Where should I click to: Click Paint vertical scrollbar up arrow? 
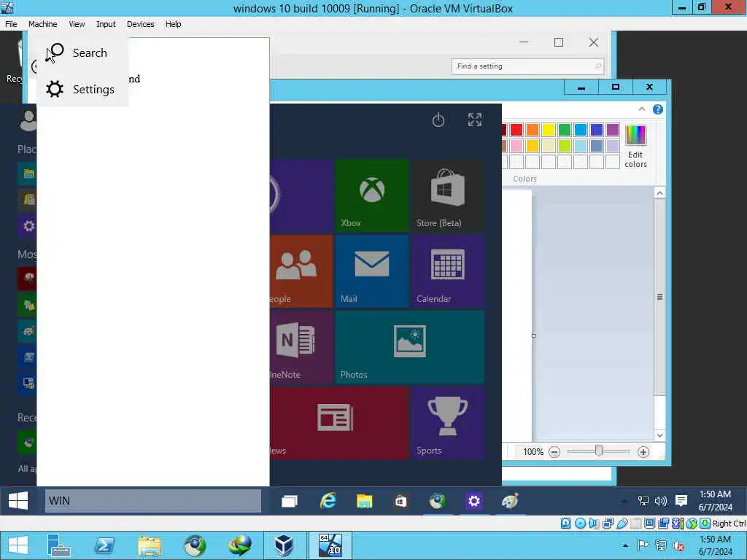[x=659, y=192]
